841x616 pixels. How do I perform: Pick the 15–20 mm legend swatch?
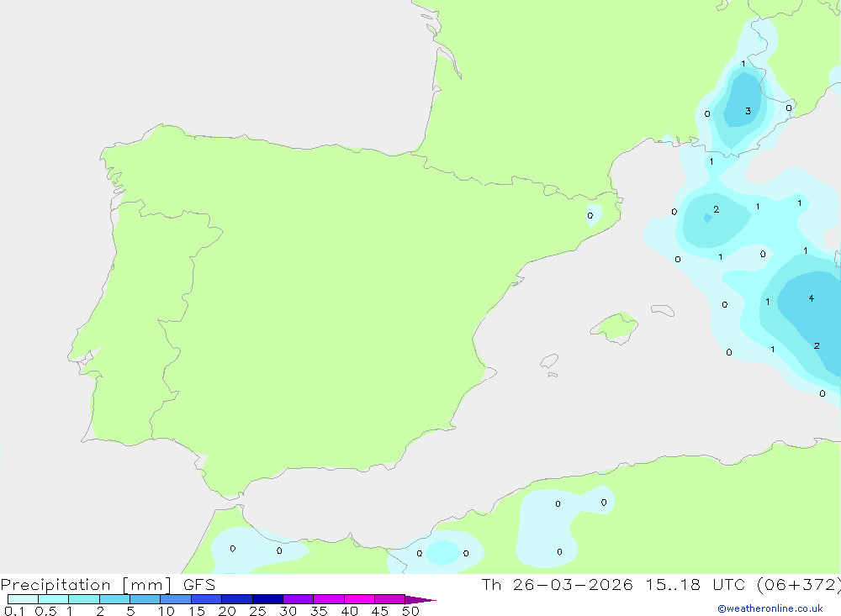pyautogui.click(x=206, y=599)
